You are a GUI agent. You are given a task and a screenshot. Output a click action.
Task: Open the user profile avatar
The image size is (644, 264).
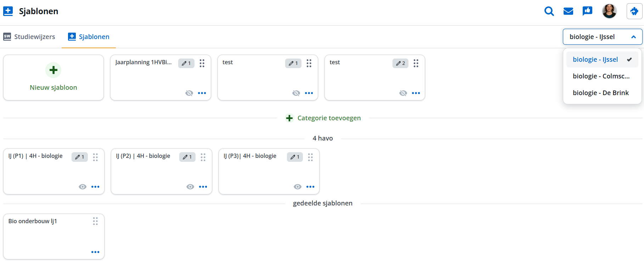coord(609,11)
